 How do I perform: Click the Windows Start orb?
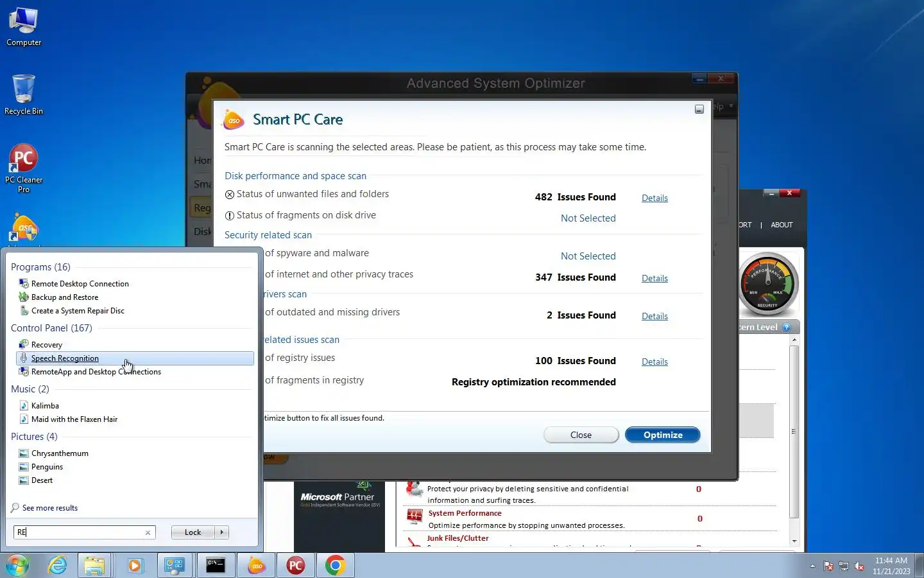pyautogui.click(x=17, y=566)
